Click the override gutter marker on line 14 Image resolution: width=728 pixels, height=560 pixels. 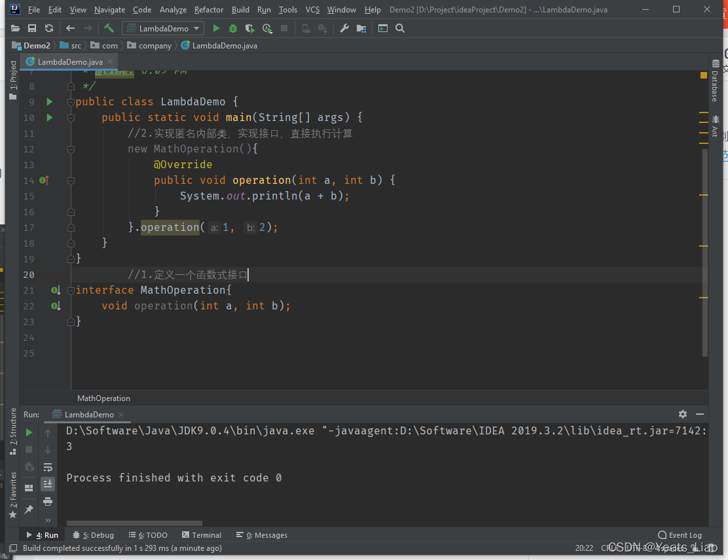[44, 180]
